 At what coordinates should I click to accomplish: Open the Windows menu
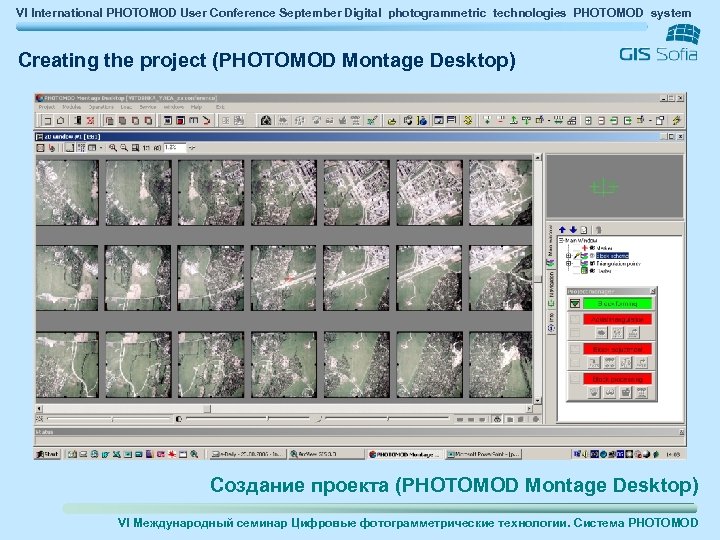(x=174, y=107)
